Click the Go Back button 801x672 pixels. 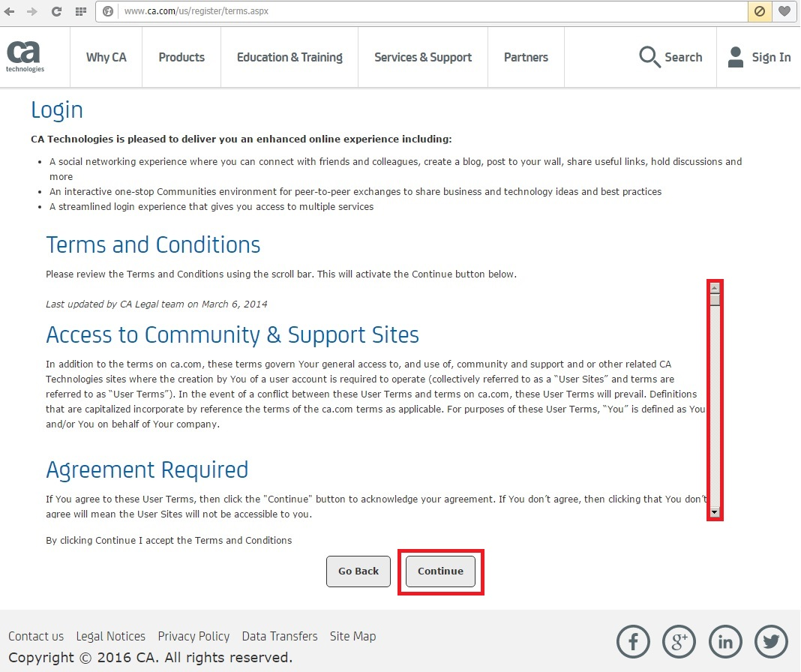358,571
